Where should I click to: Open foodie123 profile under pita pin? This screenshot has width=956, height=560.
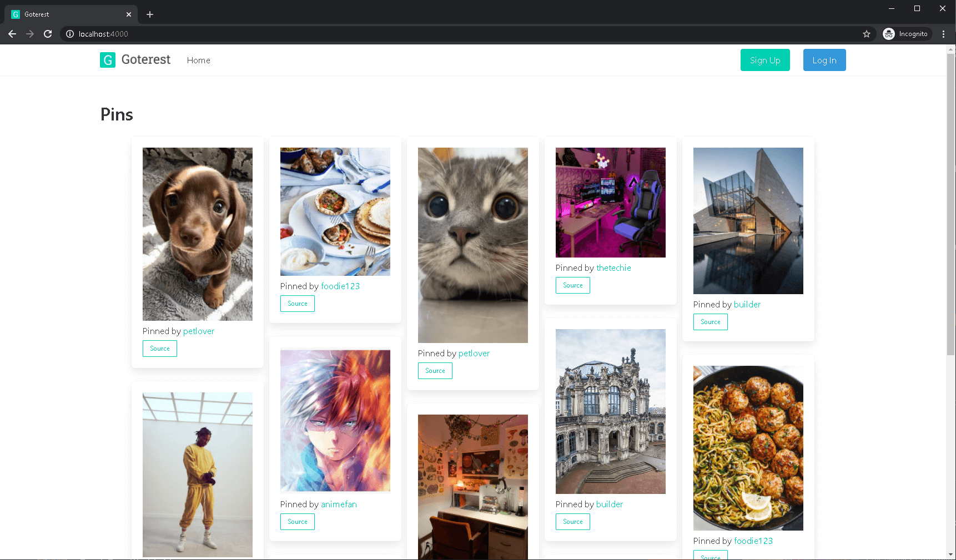click(x=340, y=286)
